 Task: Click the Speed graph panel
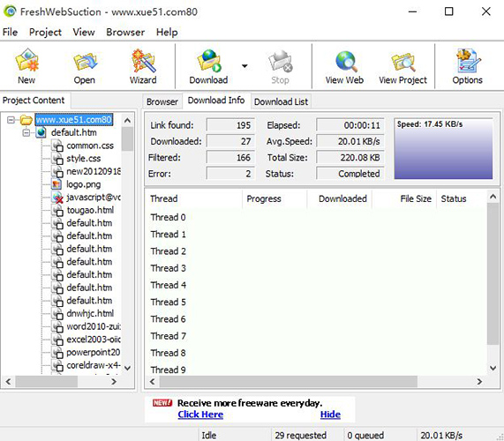[443, 149]
